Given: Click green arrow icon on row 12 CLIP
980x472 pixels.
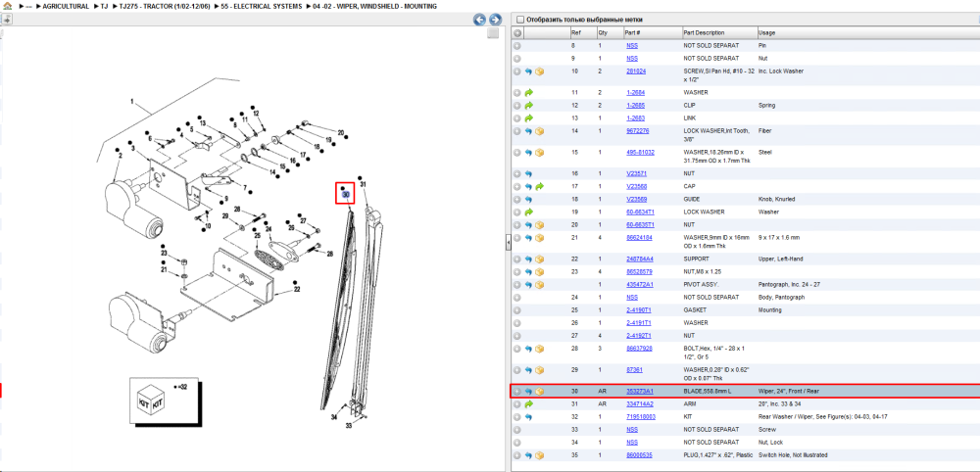Looking at the screenshot, I should [x=529, y=106].
